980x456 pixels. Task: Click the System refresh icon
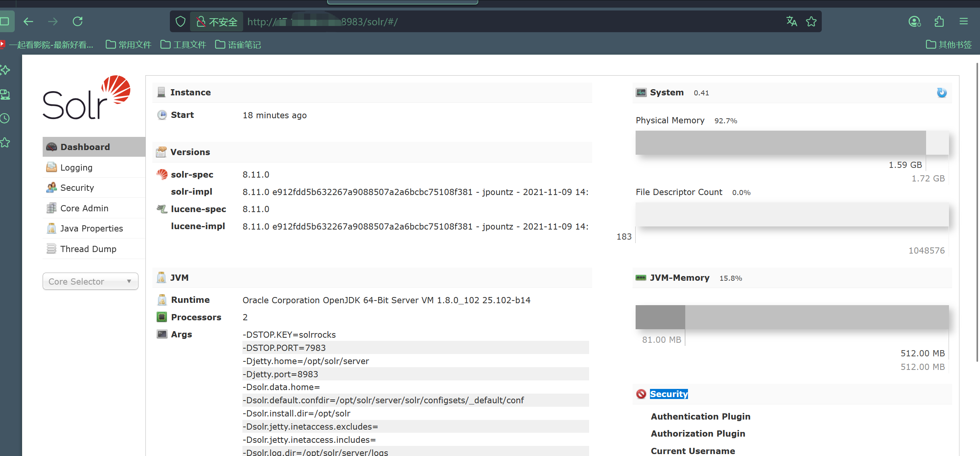tap(942, 92)
